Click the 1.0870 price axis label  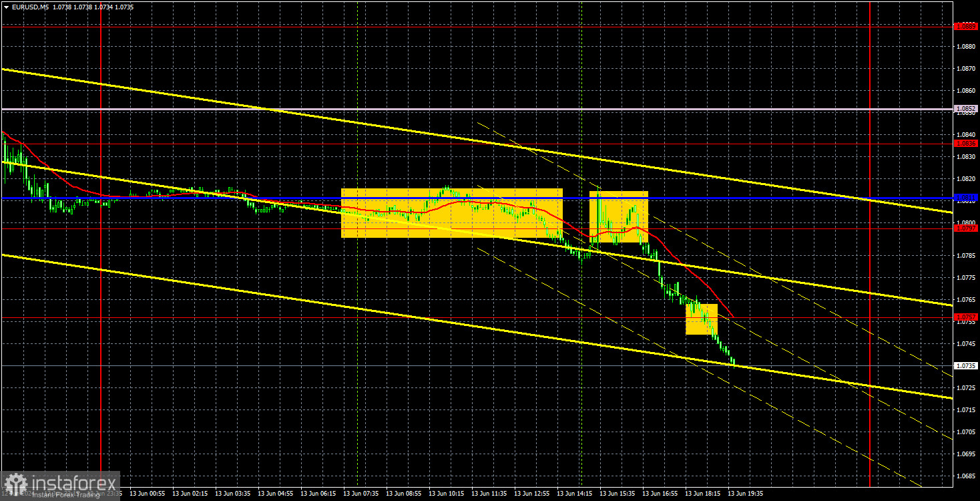point(966,69)
